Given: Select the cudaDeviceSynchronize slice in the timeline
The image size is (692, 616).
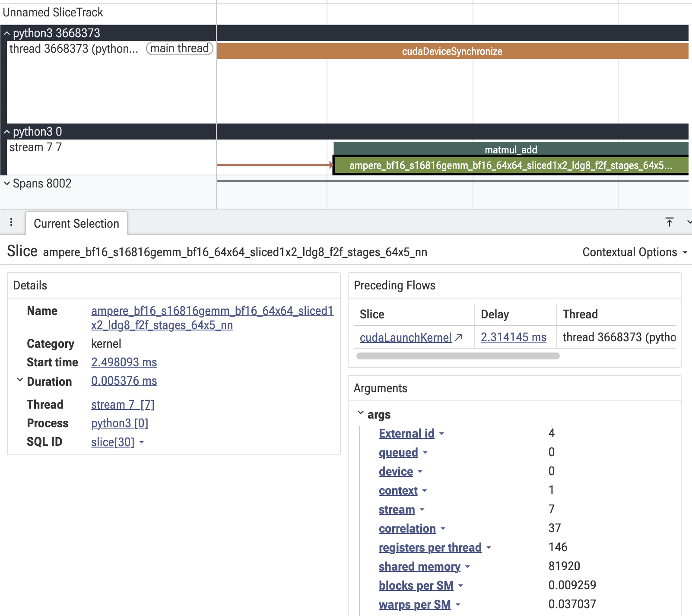Looking at the screenshot, I should click(x=452, y=51).
